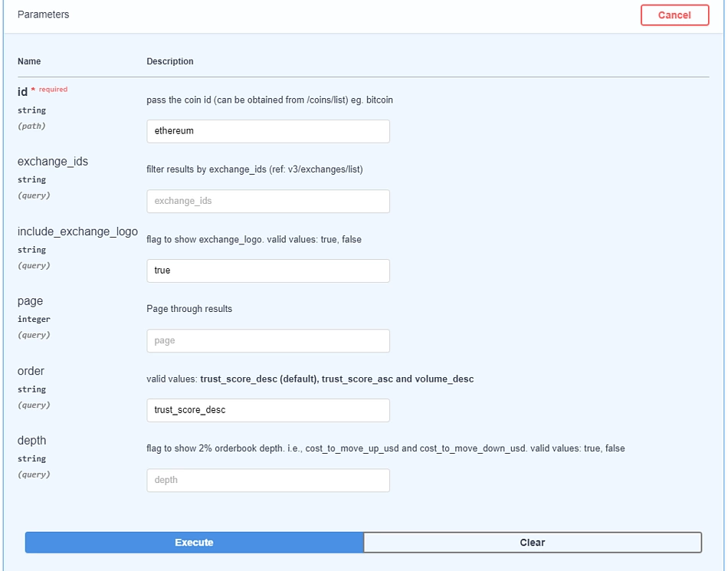Click 'flag to show exchange_logo' description
Image resolution: width=728 pixels, height=571 pixels.
pos(254,240)
